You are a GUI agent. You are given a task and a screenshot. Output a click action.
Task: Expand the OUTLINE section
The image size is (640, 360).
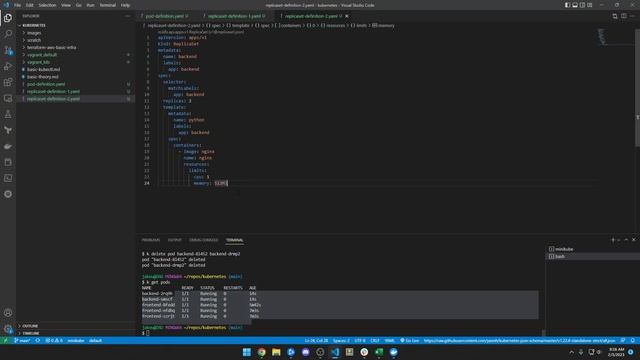click(x=76, y=326)
